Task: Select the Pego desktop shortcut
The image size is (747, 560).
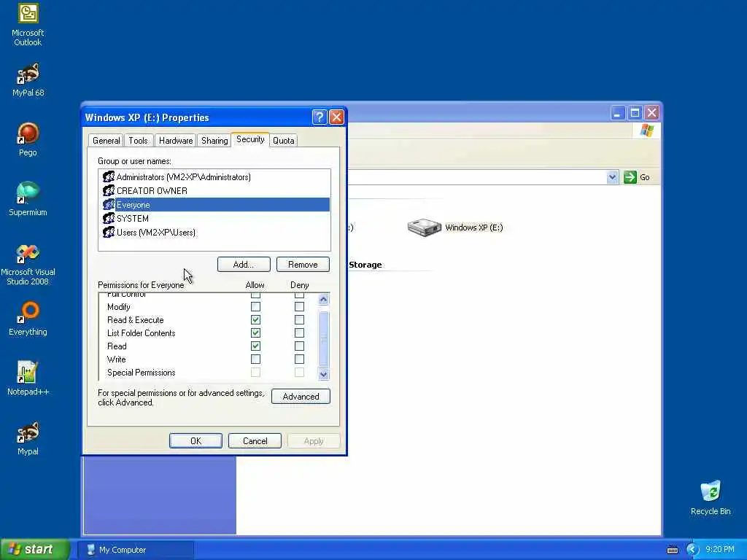Action: (28, 139)
